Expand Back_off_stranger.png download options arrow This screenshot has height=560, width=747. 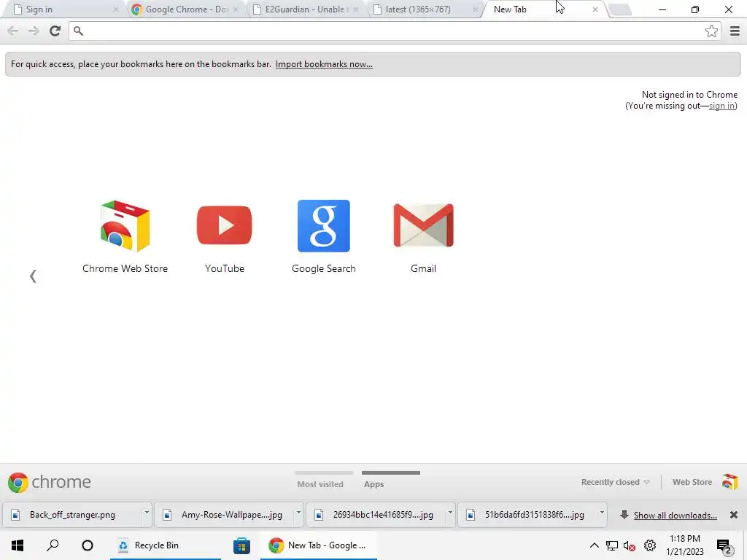point(147,513)
